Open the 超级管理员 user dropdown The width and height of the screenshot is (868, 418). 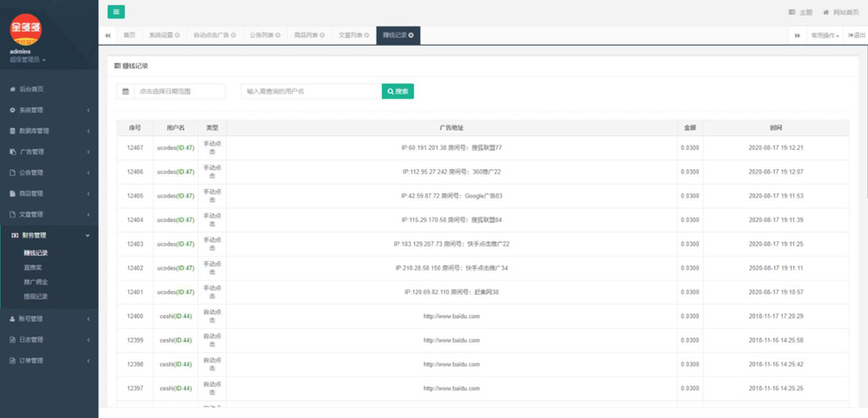click(x=28, y=60)
